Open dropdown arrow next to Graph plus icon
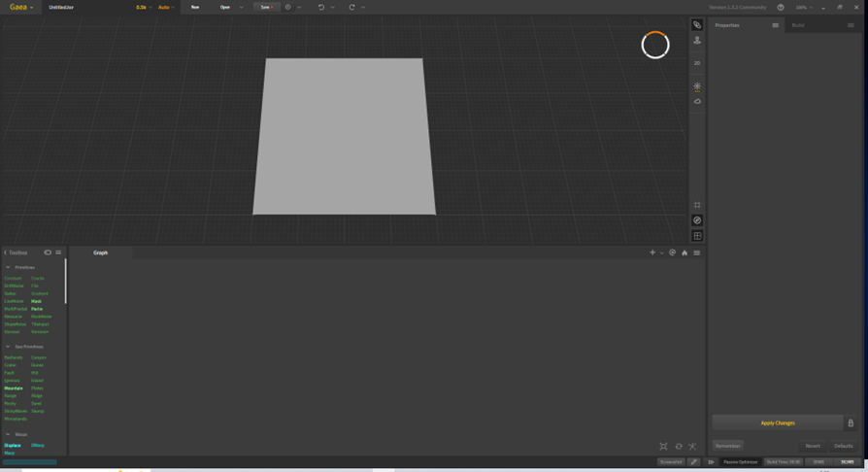 [661, 253]
